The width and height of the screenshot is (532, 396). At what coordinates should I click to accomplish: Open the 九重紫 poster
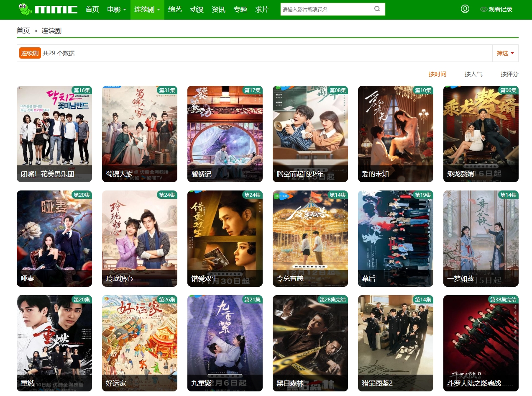tap(225, 343)
